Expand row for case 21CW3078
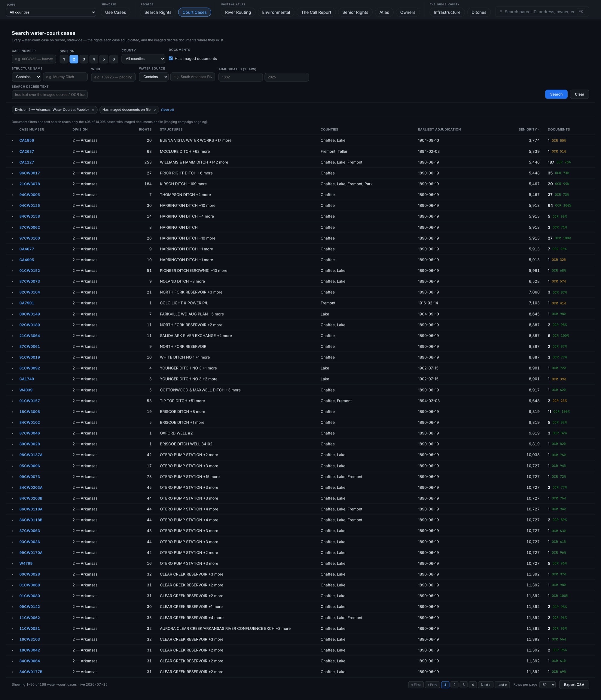This screenshot has width=601, height=700. point(13,184)
